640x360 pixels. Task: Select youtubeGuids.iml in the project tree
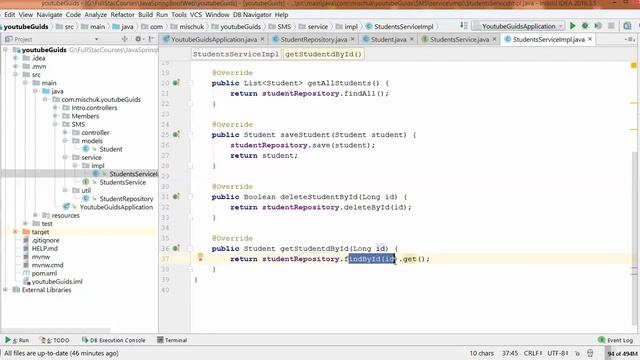pyautogui.click(x=57, y=282)
